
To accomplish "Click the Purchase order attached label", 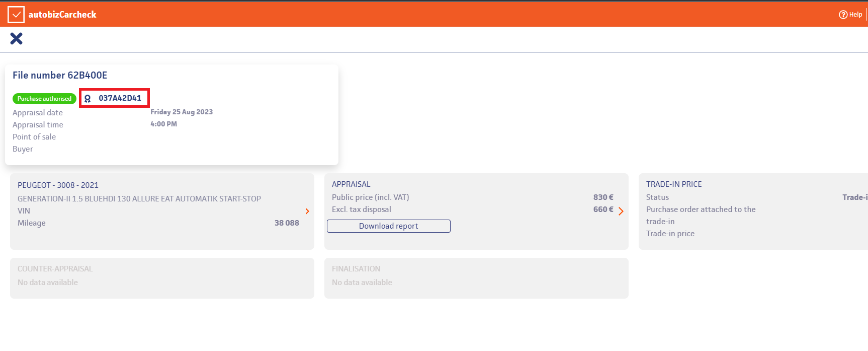I will [701, 216].
